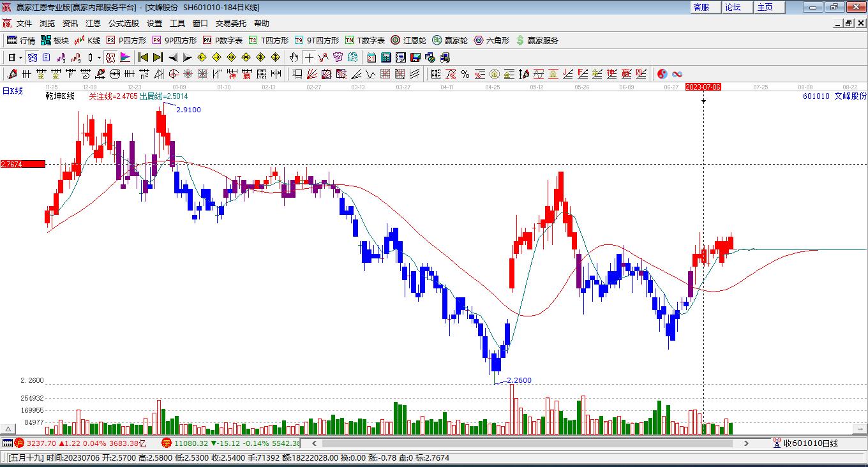This screenshot has height=467, width=868.
Task: Click scrollbar right arrow at bottom
Action: click(747, 443)
